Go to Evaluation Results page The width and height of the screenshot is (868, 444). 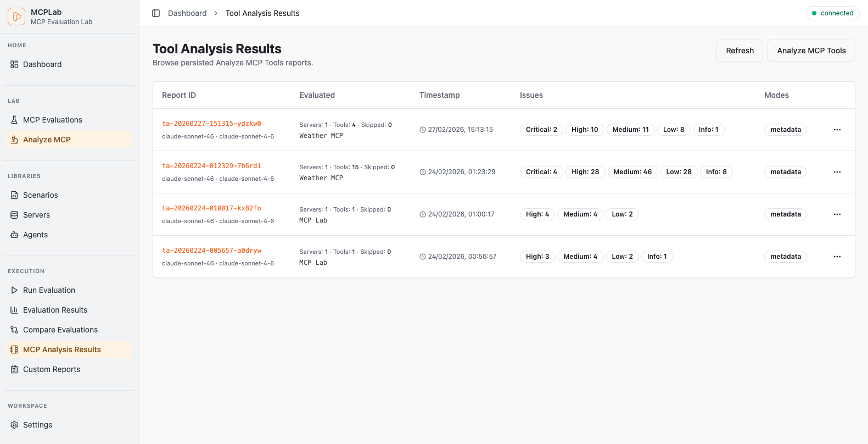coord(55,310)
